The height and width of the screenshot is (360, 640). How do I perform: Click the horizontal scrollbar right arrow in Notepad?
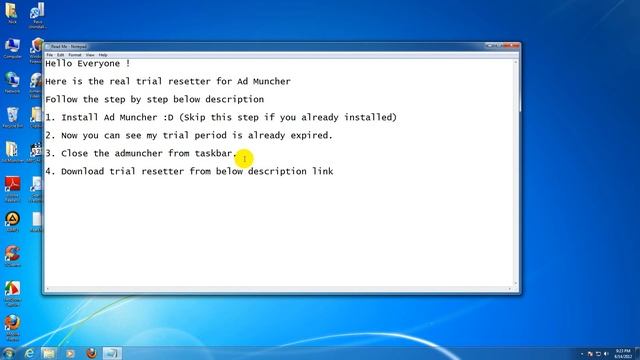(509, 289)
